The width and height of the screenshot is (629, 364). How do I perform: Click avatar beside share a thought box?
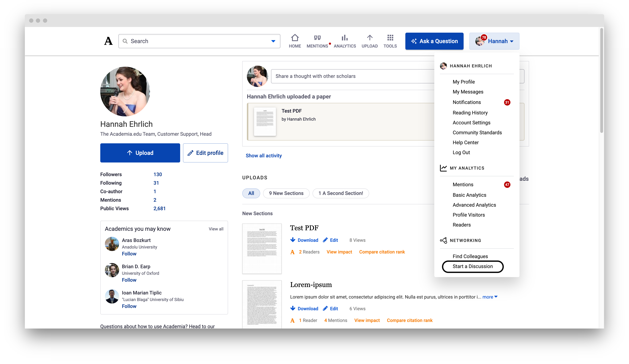pos(257,76)
